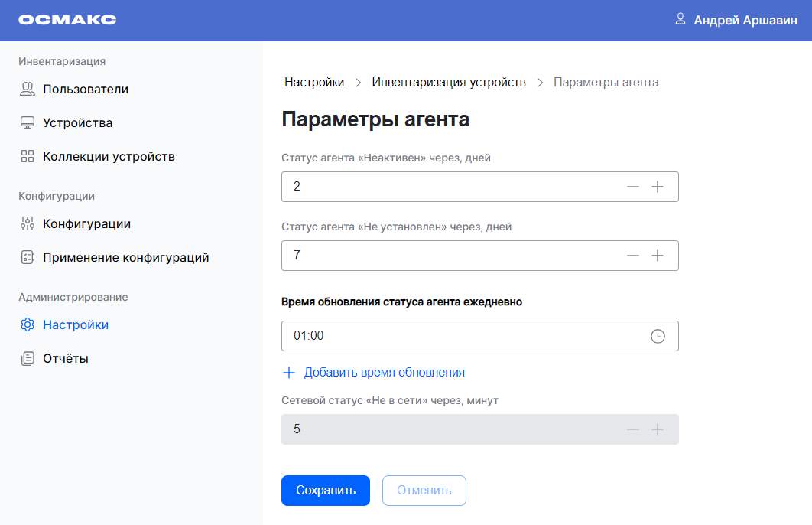Image resolution: width=812 pixels, height=525 pixels.
Task: Click the clock icon in update time field
Action: click(658, 335)
